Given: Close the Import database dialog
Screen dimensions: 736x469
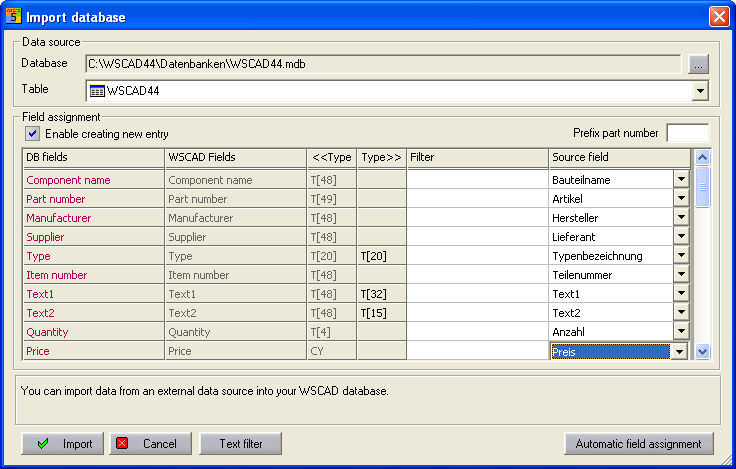Looking at the screenshot, I should click(x=719, y=16).
